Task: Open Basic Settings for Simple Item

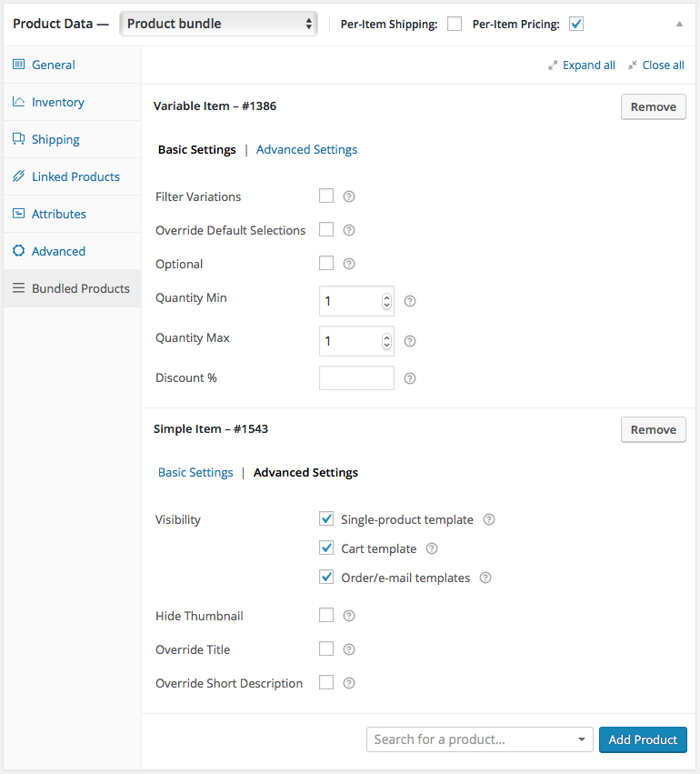Action: point(195,472)
